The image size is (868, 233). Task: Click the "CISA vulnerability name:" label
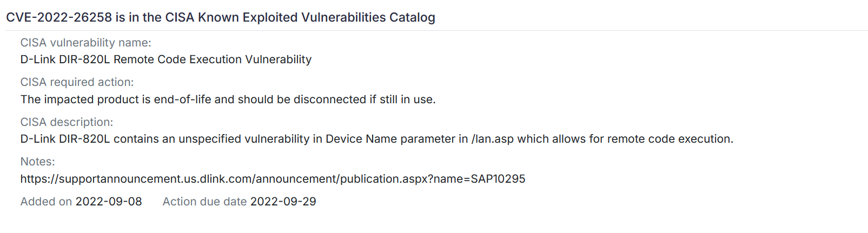click(85, 43)
